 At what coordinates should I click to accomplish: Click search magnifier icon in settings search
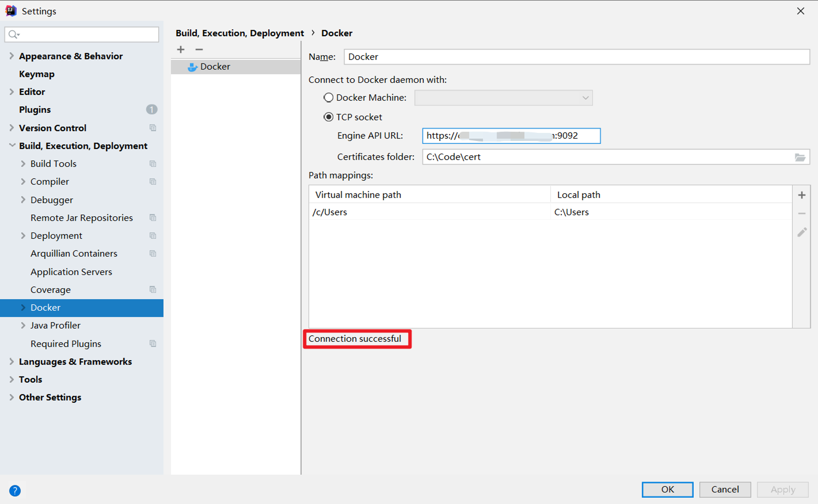coord(14,34)
